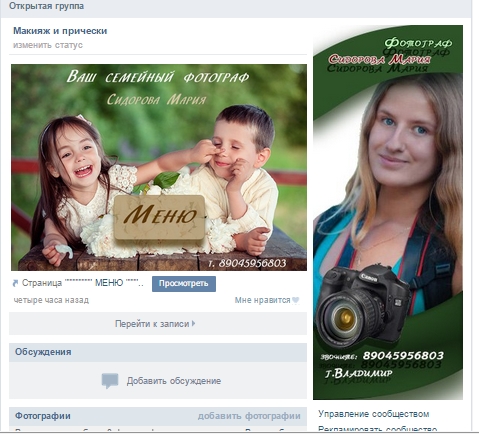Open the МЕНЮ banner image with children
This screenshot has height=434, width=479.
[x=159, y=167]
